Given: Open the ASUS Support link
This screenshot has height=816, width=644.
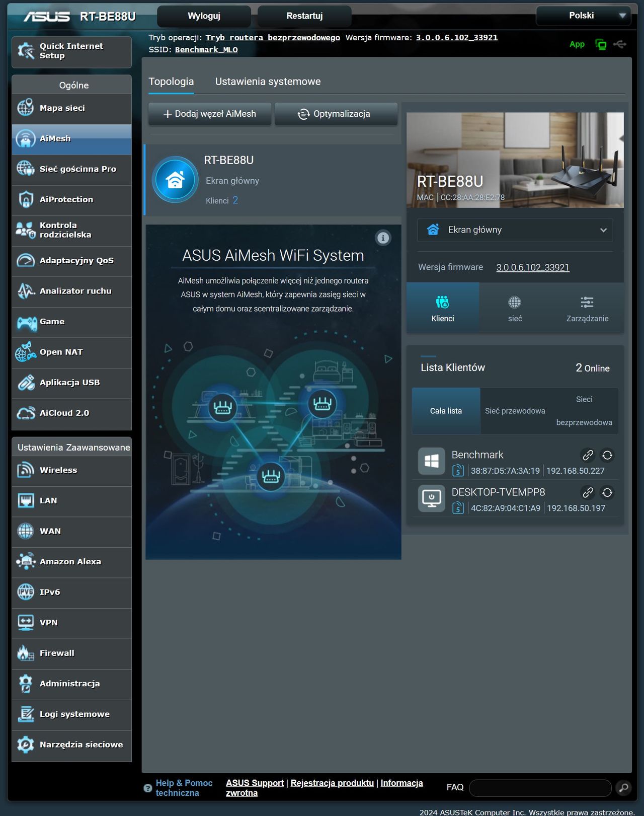Looking at the screenshot, I should coord(255,783).
